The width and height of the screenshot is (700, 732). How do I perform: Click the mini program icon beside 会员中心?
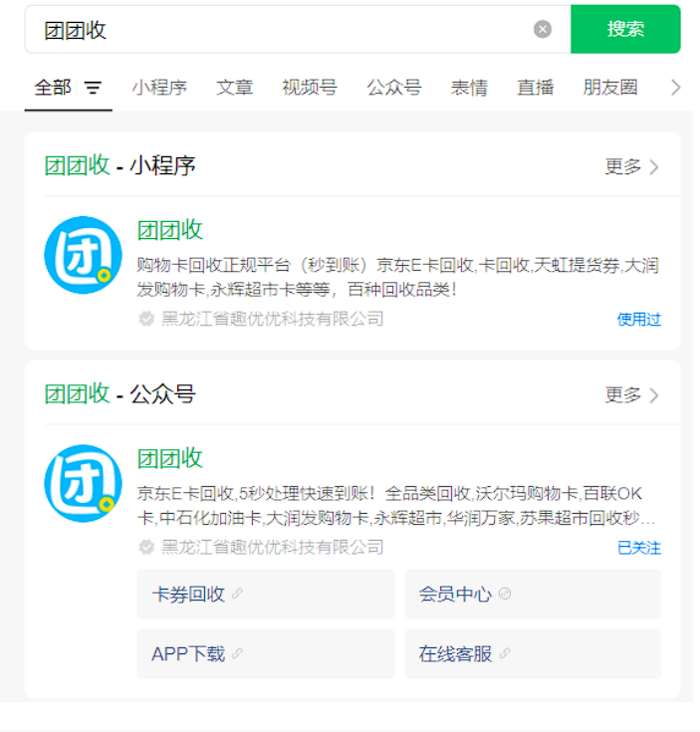(x=505, y=594)
